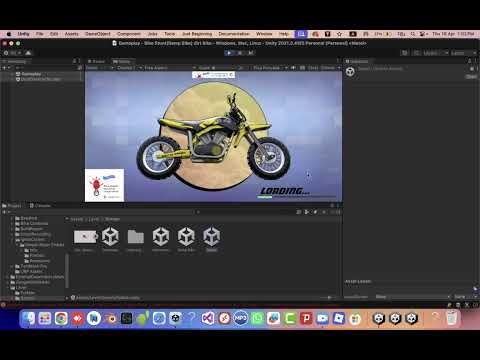Open Visual Studio from the Dock
Image resolution: width=480 pixels, height=360 pixels.
pyautogui.click(x=208, y=319)
